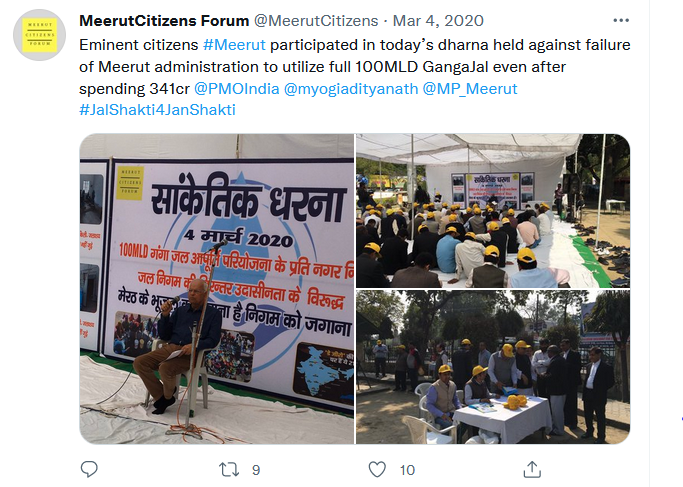View the photo of seated crowd in tent
This screenshot has height=487, width=683.
click(x=493, y=211)
